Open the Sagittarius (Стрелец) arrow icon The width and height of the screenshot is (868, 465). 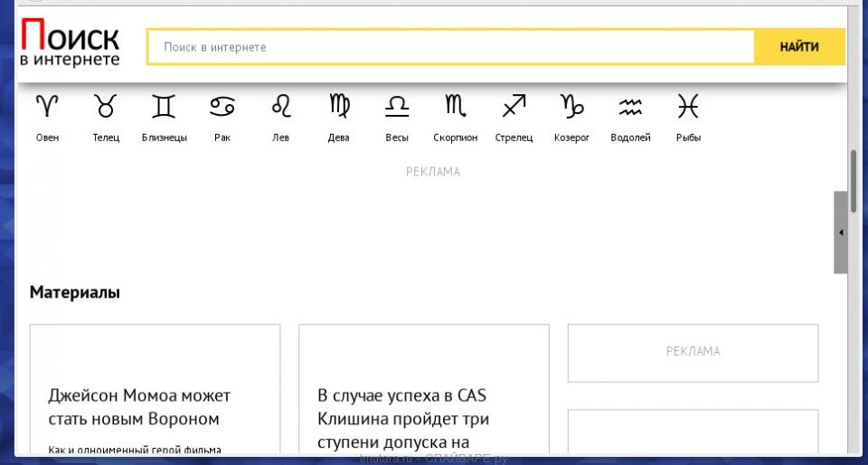tap(514, 107)
